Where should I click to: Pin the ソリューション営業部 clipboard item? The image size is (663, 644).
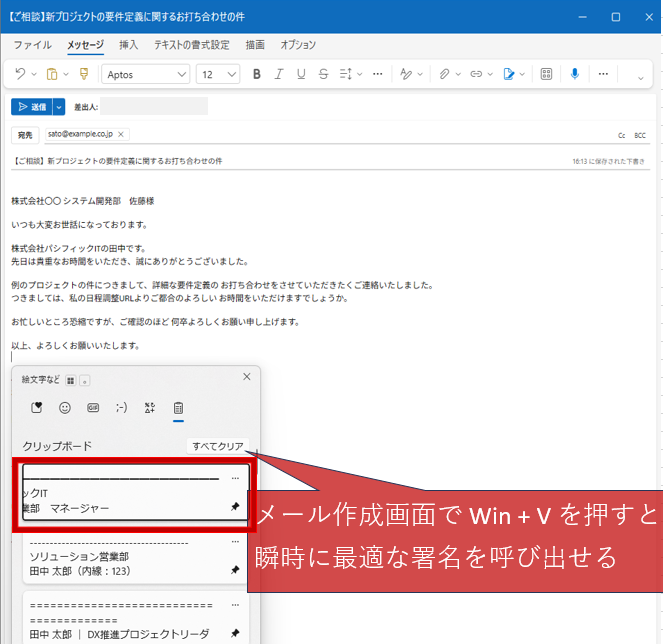(235, 569)
